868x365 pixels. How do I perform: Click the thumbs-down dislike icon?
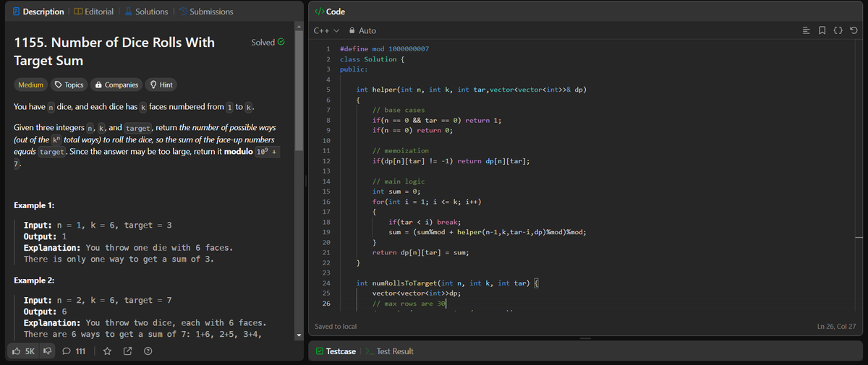click(x=49, y=351)
